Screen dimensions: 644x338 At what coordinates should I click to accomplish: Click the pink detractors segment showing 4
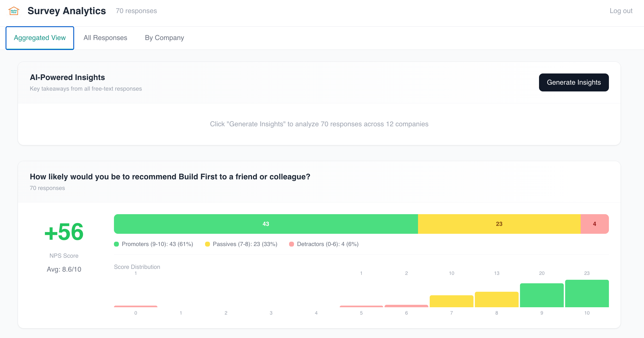tap(595, 224)
